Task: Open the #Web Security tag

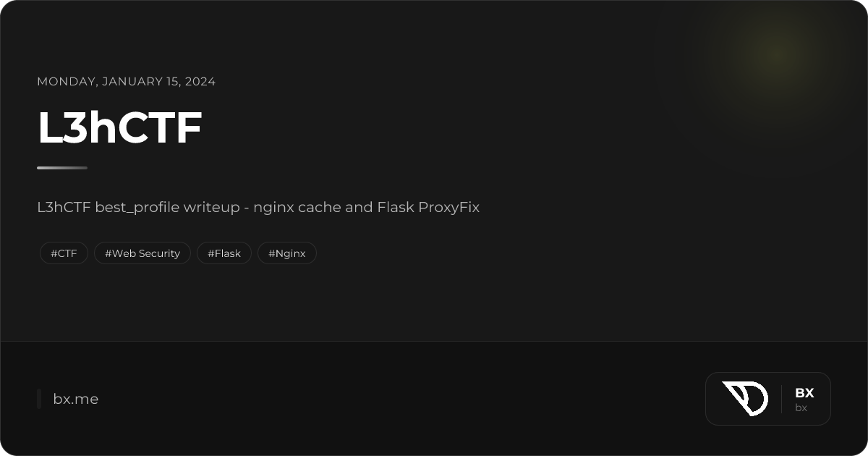Action: click(142, 253)
